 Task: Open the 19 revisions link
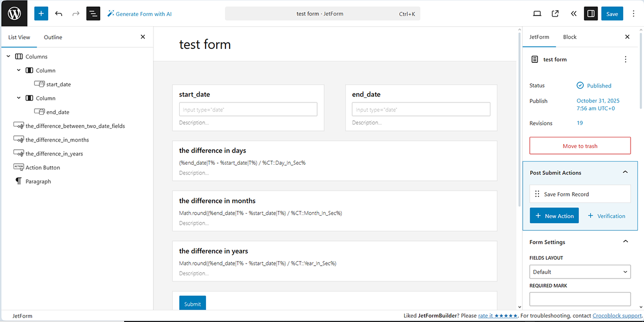click(580, 123)
